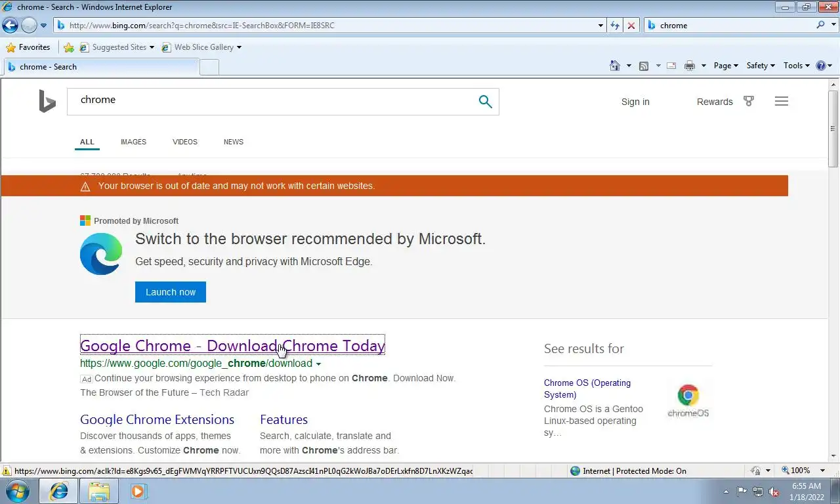Expand the address bar autocomplete dropdown
The height and width of the screenshot is (504, 840).
tap(600, 26)
